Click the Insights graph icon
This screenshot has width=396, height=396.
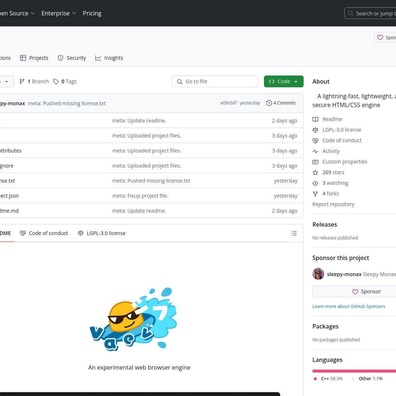(x=98, y=58)
